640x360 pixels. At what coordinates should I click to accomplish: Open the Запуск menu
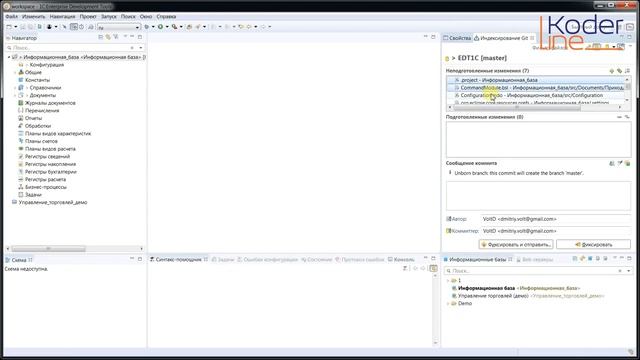tap(109, 17)
